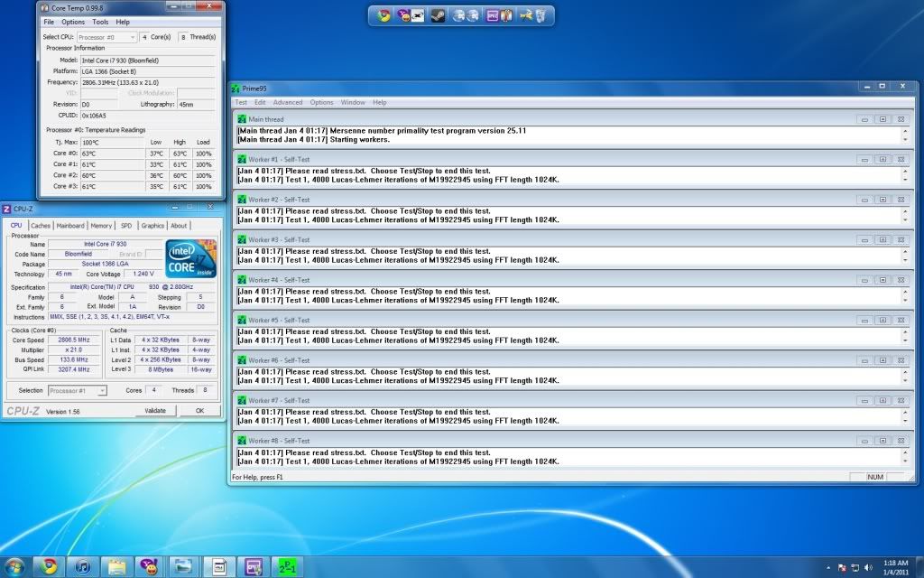Click the QPI Link value "3207.4 MHz"
Viewport: 924px width, 578px height.
tap(74, 369)
